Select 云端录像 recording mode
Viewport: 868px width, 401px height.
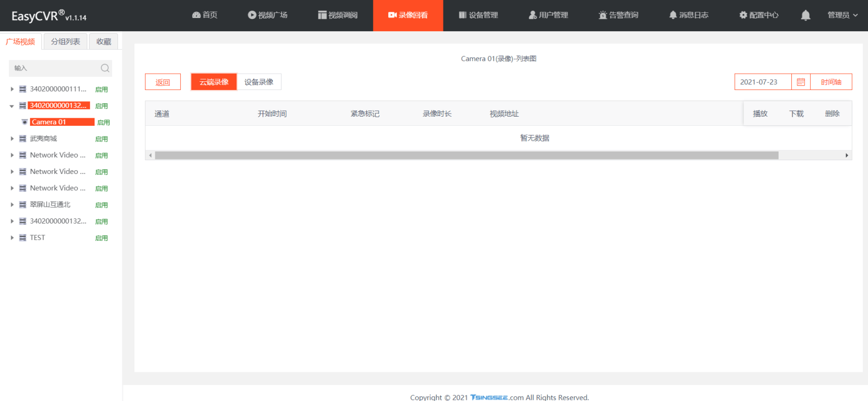214,82
